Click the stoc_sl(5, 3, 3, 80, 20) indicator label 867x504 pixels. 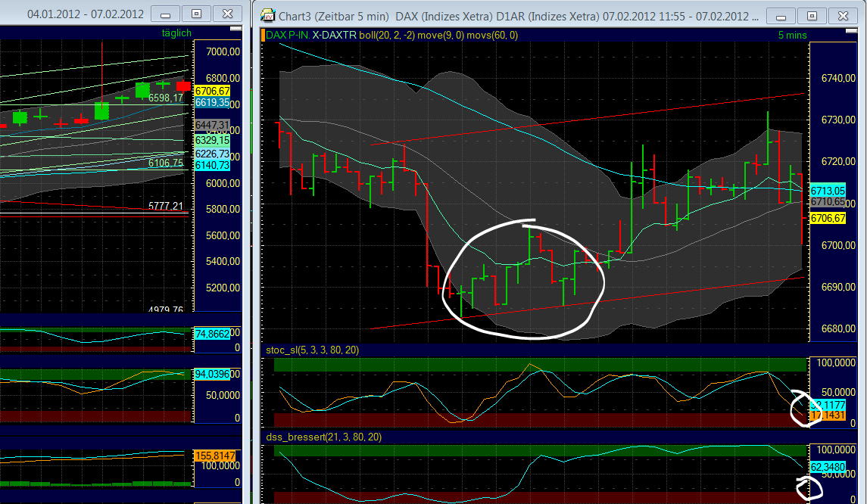click(x=313, y=350)
